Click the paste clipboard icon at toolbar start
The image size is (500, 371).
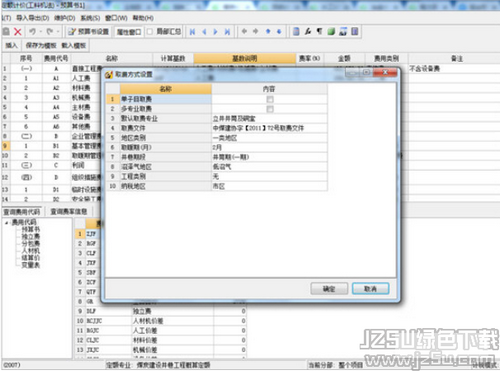6,32
